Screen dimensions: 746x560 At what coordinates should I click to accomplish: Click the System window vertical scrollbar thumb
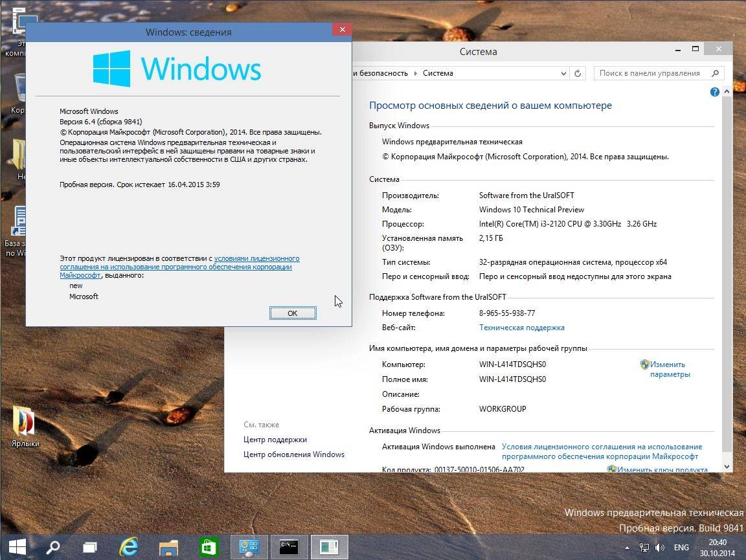pyautogui.click(x=727, y=274)
